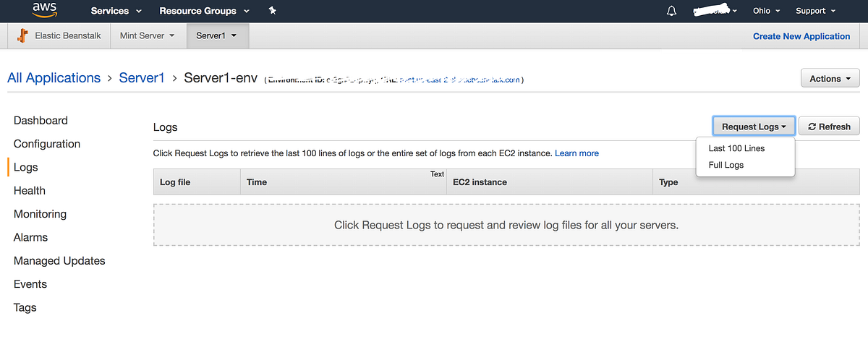This screenshot has width=868, height=342.
Task: Open the Support menu
Action: click(x=816, y=11)
